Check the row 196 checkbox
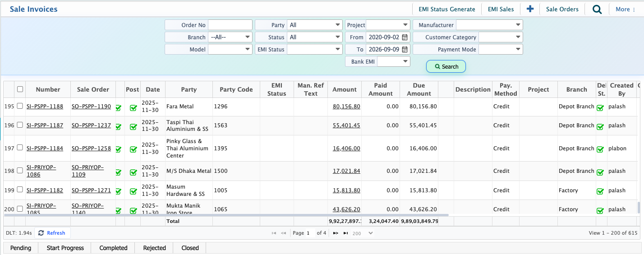 point(20,125)
